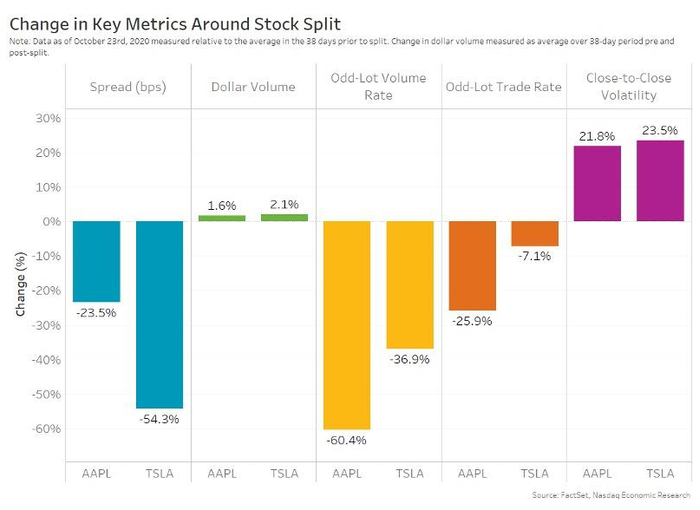The height and width of the screenshot is (510, 700).
Task: Click the AAPL Dollar Volume green bar
Action: [221, 218]
